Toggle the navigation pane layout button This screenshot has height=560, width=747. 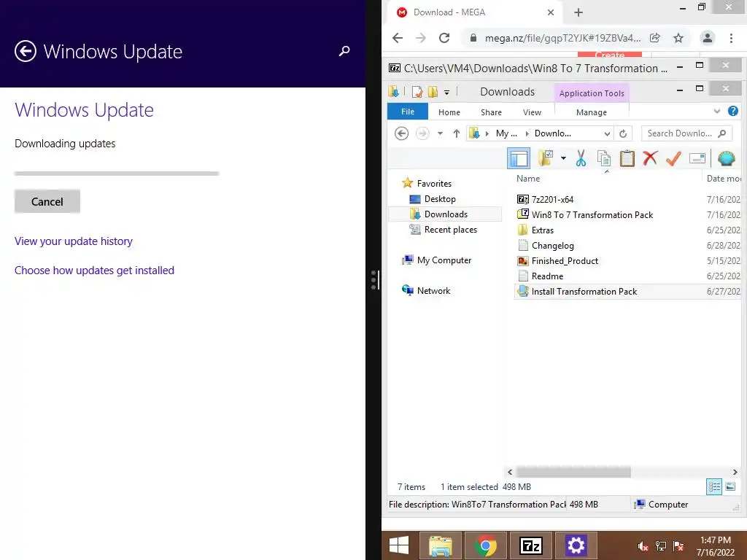(519, 158)
